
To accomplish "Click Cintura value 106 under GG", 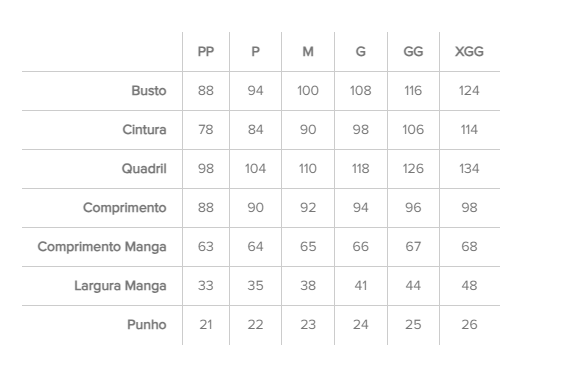I will [413, 130].
